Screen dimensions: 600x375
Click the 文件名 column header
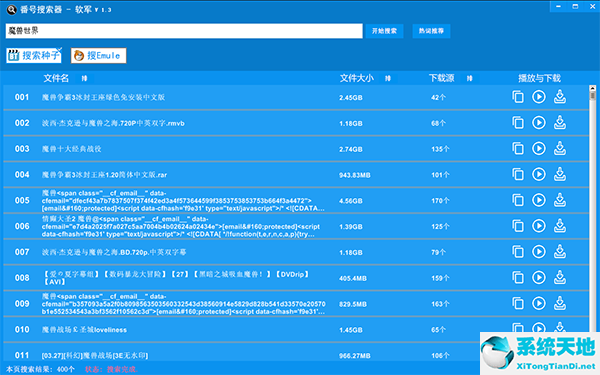56,78
